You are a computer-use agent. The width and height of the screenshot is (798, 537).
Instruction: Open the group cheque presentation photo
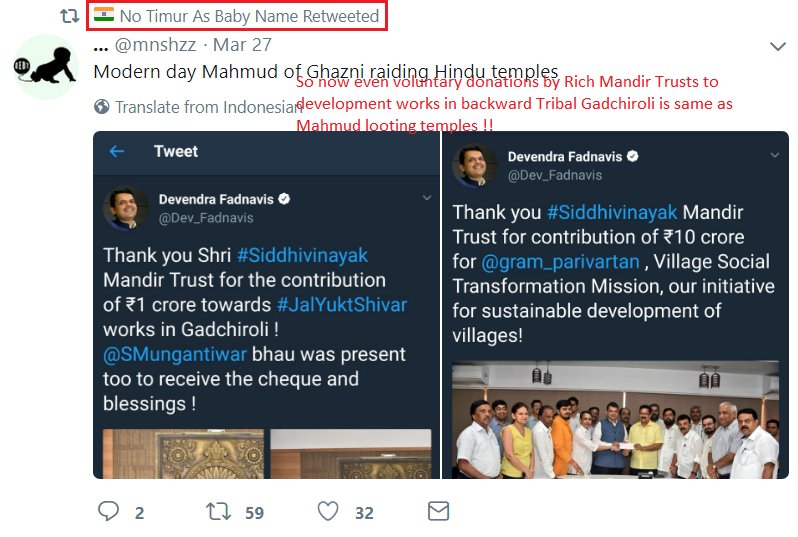pyautogui.click(x=615, y=419)
